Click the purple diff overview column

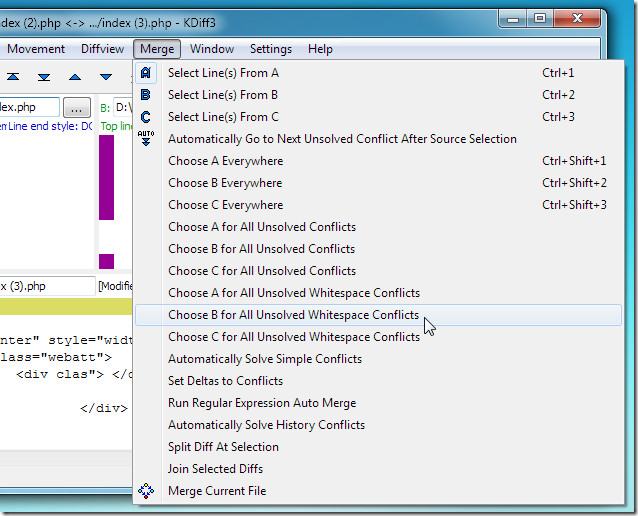107,178
